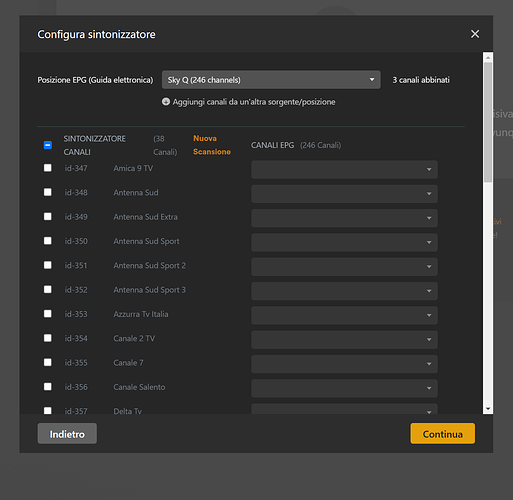Click the vertical scrollbar thumb
Screen dimensions: 513x500
click(488, 122)
